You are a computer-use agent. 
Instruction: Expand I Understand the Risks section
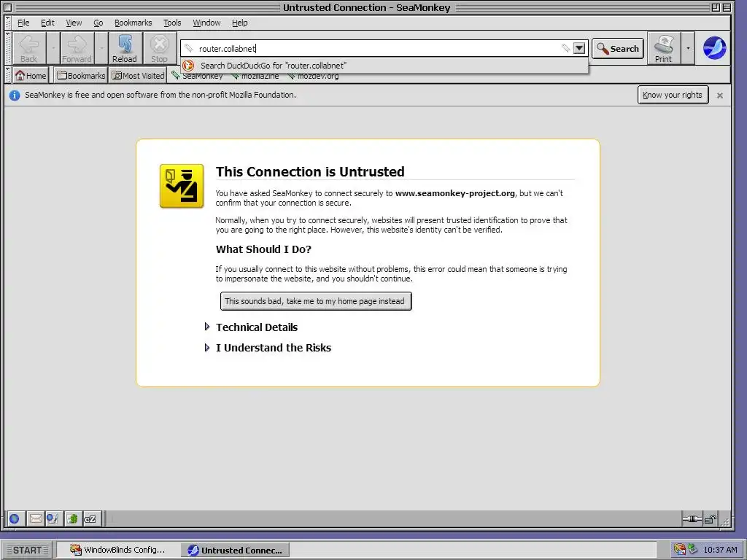pos(268,348)
